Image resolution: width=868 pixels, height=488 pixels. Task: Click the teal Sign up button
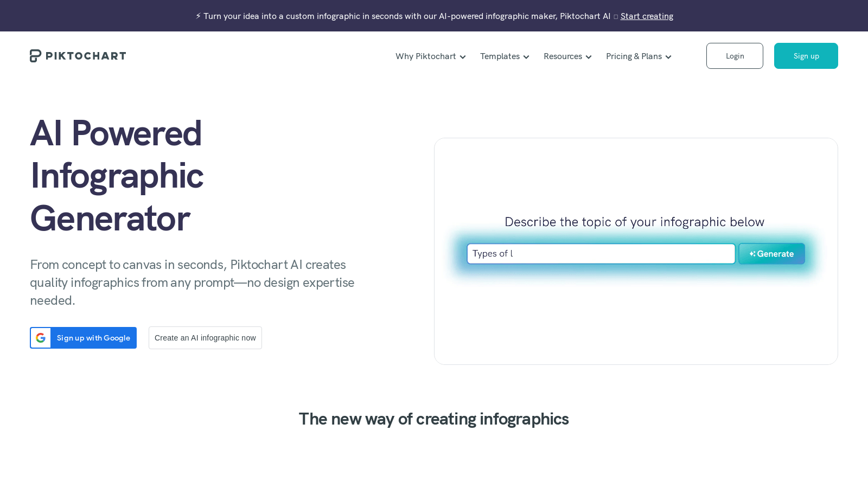[806, 56]
